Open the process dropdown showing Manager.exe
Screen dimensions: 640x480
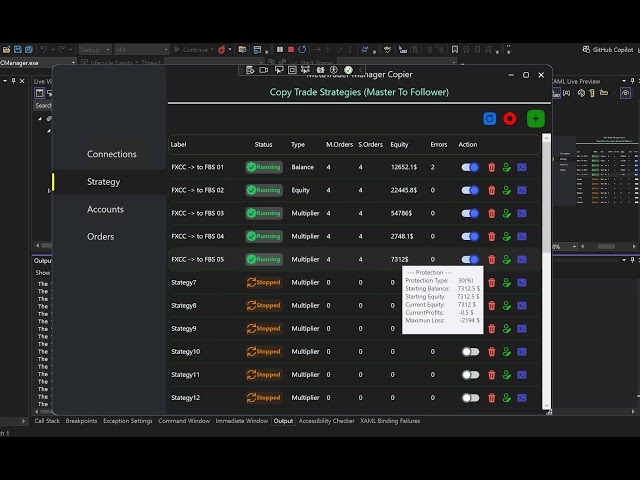pos(38,63)
